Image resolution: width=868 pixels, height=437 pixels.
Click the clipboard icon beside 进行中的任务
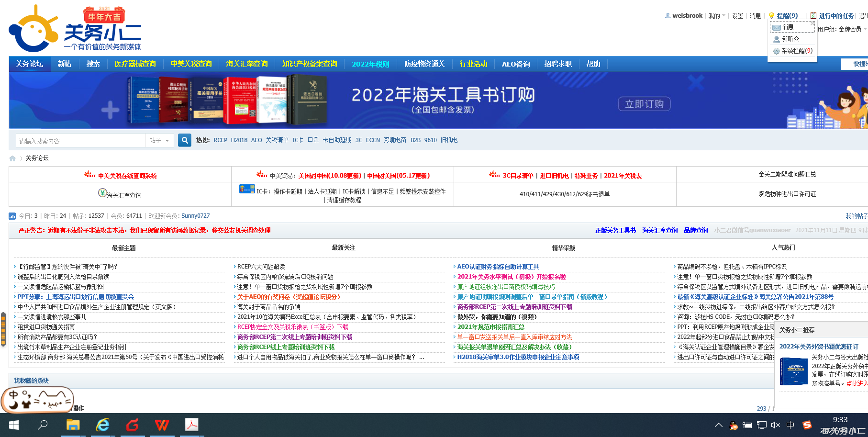(813, 16)
